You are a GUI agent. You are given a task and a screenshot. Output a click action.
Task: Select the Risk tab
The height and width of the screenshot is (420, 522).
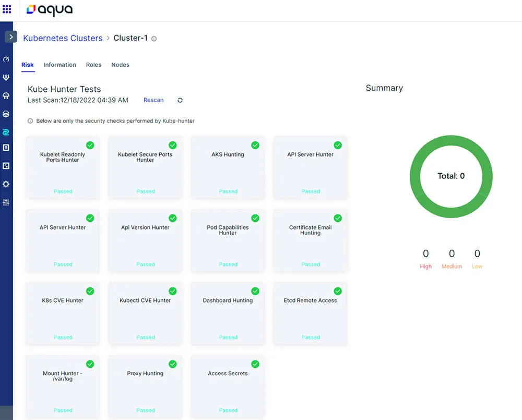[28, 65]
